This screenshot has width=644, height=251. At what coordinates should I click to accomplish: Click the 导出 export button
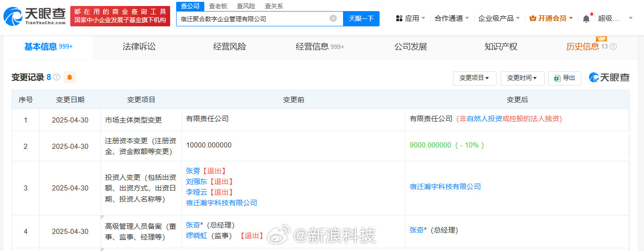[564, 78]
